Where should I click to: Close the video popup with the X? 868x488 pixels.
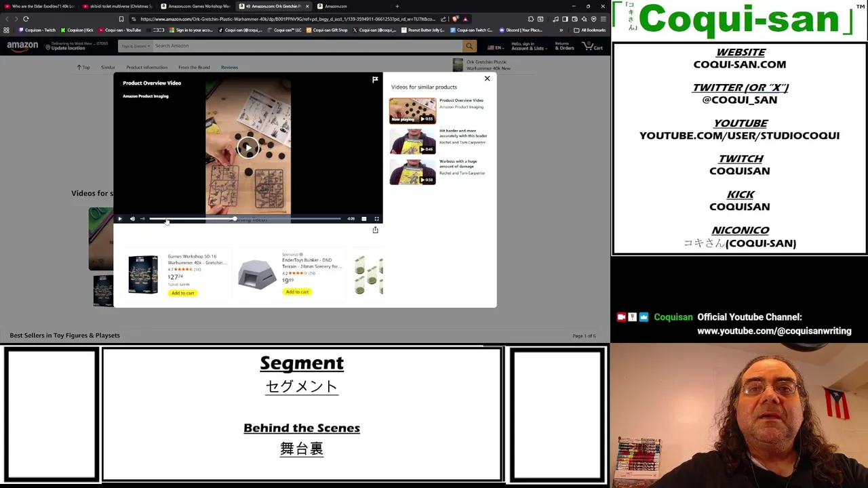[x=487, y=79]
